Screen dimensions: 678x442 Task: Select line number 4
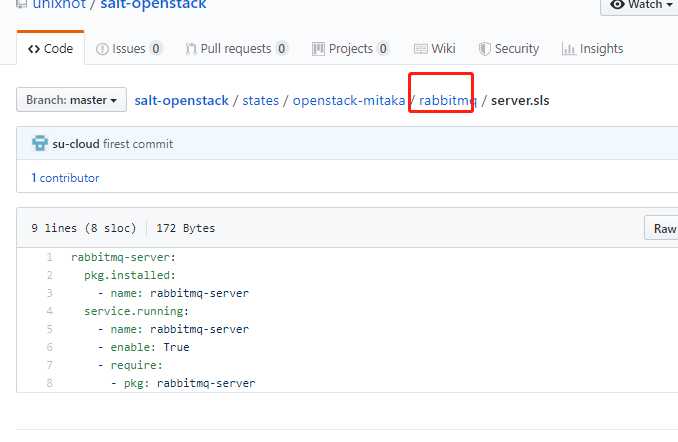pyautogui.click(x=50, y=311)
